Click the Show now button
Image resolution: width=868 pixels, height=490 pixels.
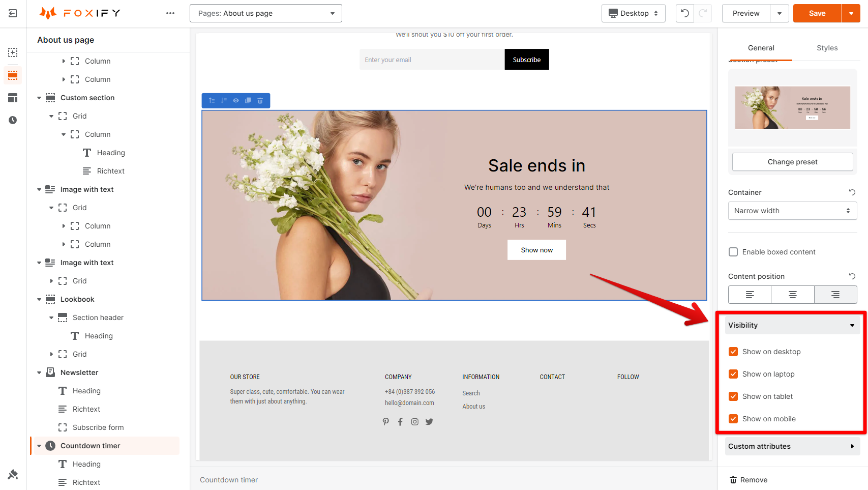coord(536,250)
